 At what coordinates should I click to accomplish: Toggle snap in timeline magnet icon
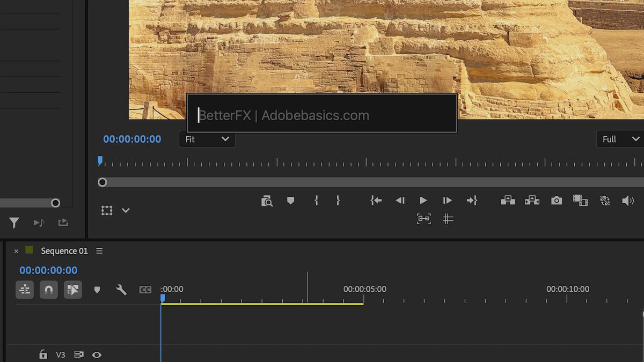[48, 290]
